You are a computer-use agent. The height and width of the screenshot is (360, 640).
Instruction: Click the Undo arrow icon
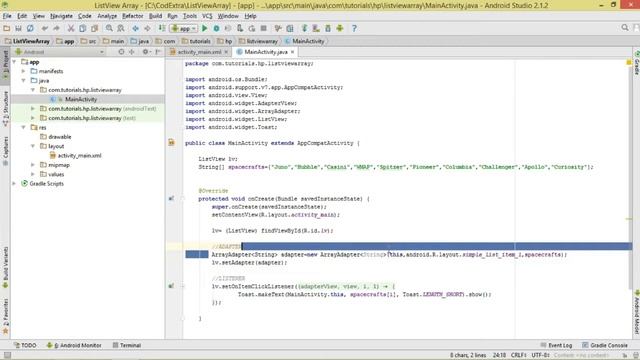point(44,28)
